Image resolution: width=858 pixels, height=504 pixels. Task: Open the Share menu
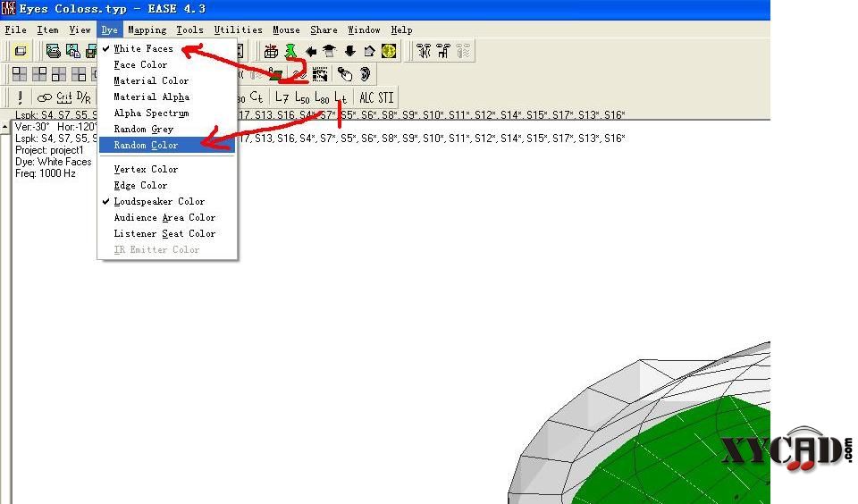click(x=324, y=30)
